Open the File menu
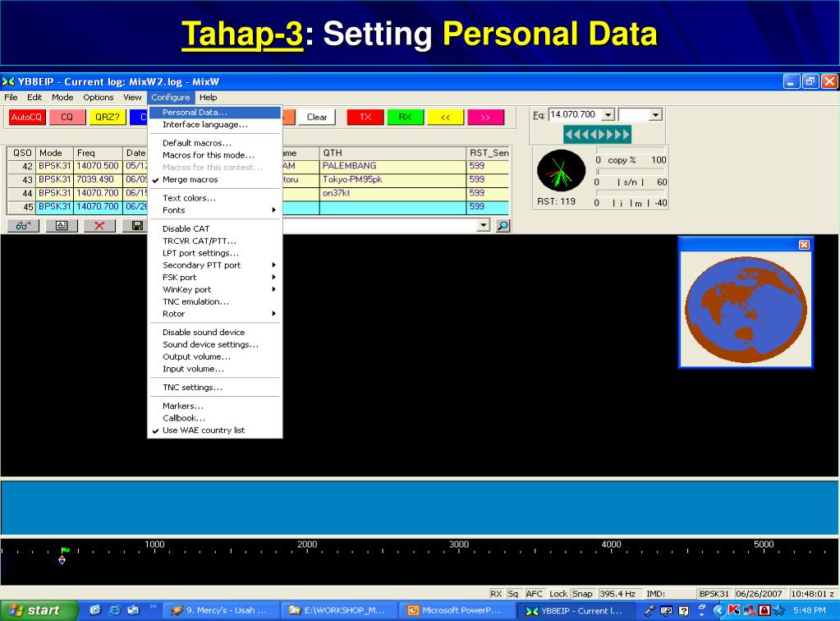This screenshot has width=840, height=621. click(11, 97)
